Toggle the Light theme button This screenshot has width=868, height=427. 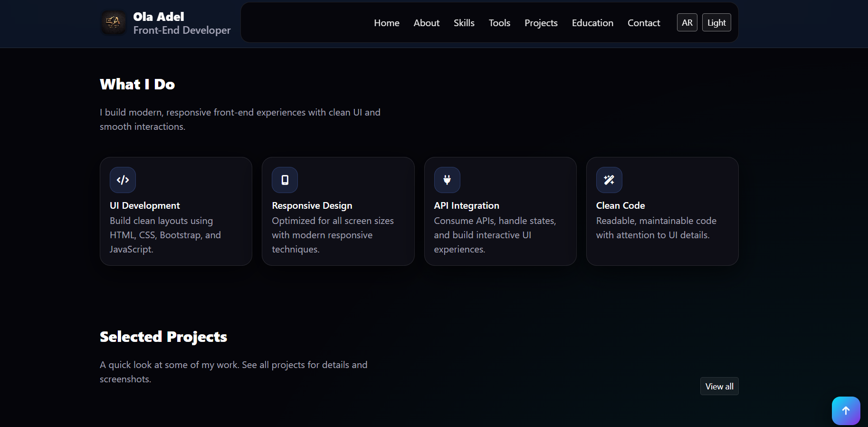[x=716, y=22]
